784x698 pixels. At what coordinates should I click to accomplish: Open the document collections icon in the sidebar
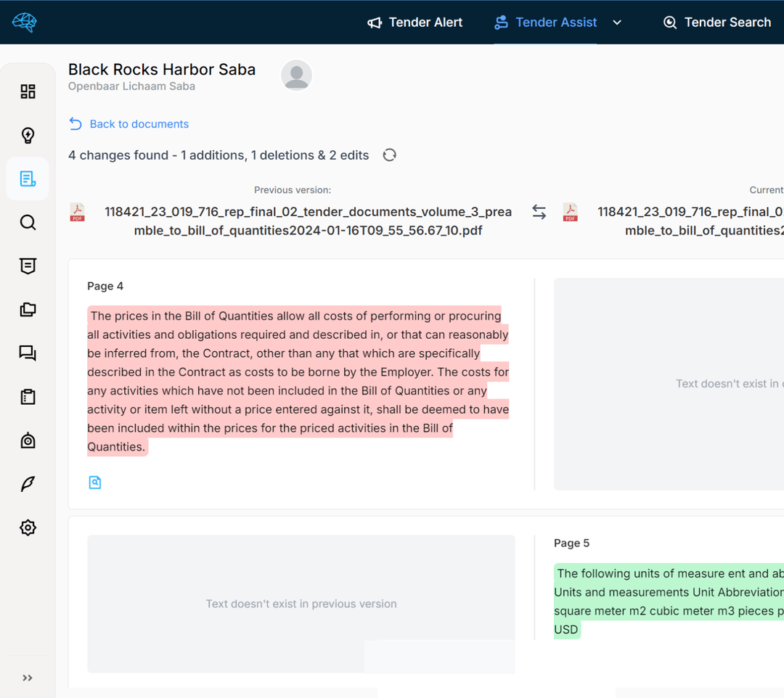click(x=28, y=309)
